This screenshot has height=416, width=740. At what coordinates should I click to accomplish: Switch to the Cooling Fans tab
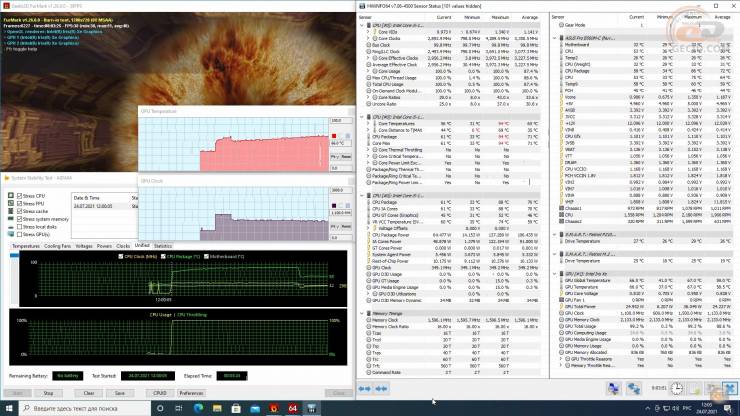click(x=57, y=246)
